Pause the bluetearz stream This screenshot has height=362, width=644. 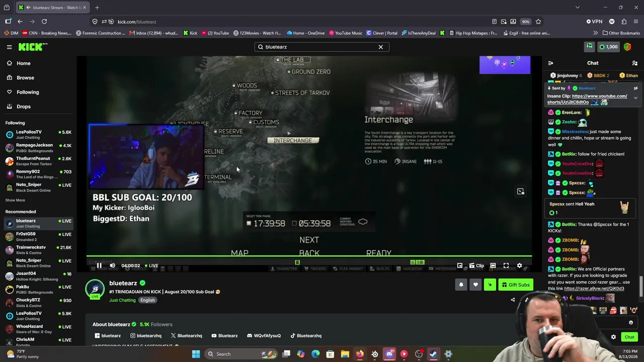99,265
